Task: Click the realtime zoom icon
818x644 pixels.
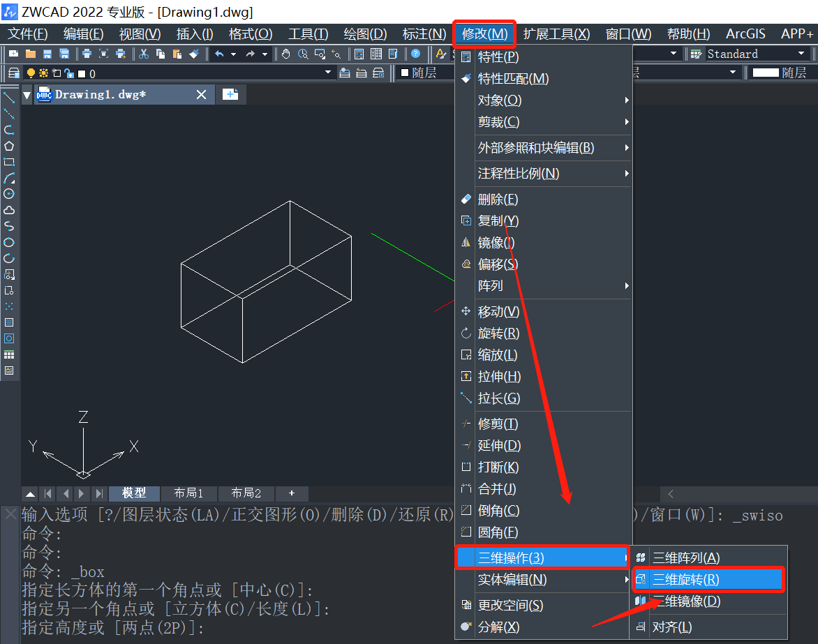Action: (x=303, y=54)
